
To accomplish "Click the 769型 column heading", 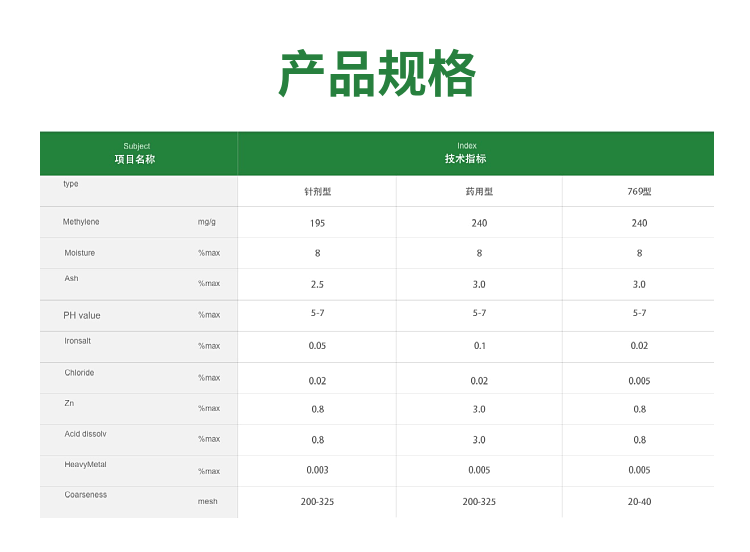I will coord(639,192).
